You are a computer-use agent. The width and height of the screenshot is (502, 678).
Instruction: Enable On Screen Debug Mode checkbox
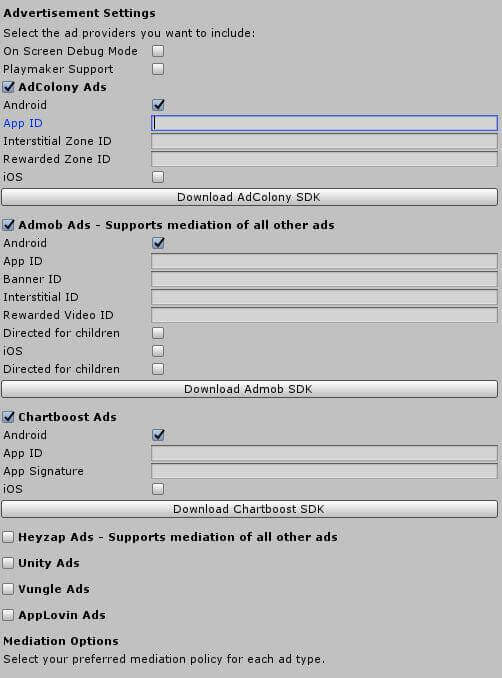[158, 51]
